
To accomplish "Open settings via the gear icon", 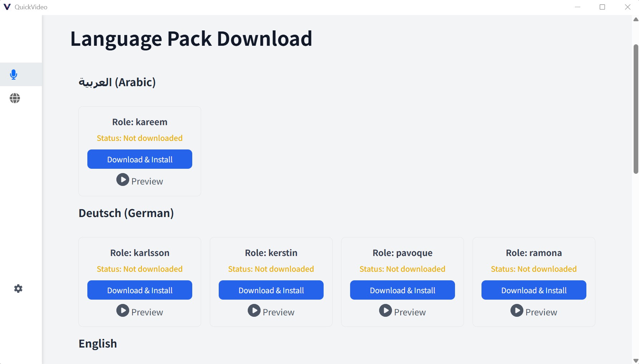I will point(18,289).
